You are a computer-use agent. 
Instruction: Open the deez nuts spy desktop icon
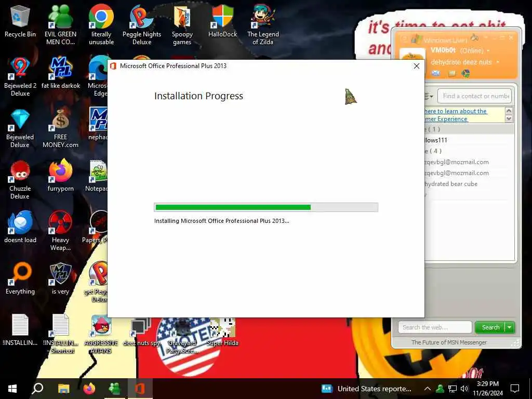tap(141, 330)
